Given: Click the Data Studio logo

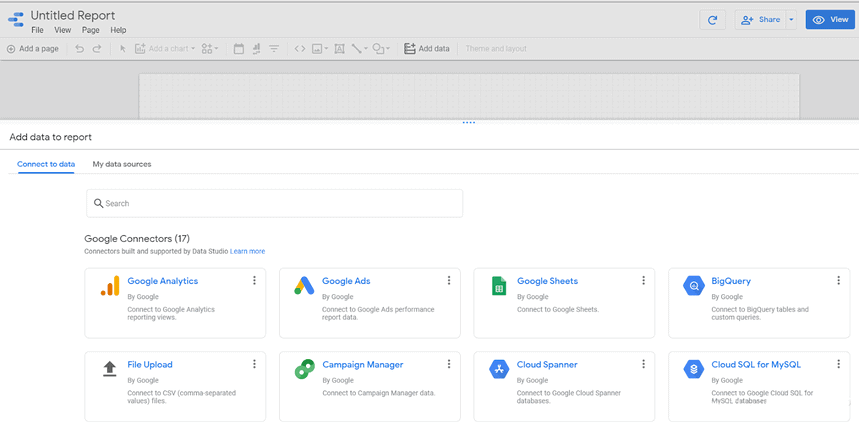Looking at the screenshot, I should [x=16, y=20].
